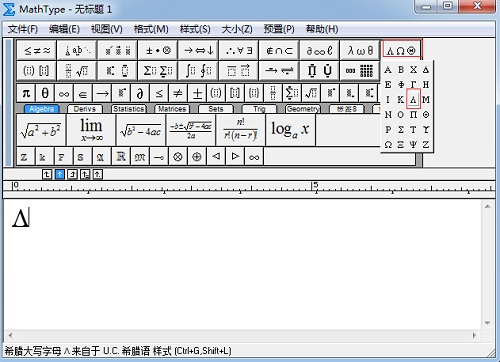
Task: Open the 样式(S) menu
Action: coord(195,29)
